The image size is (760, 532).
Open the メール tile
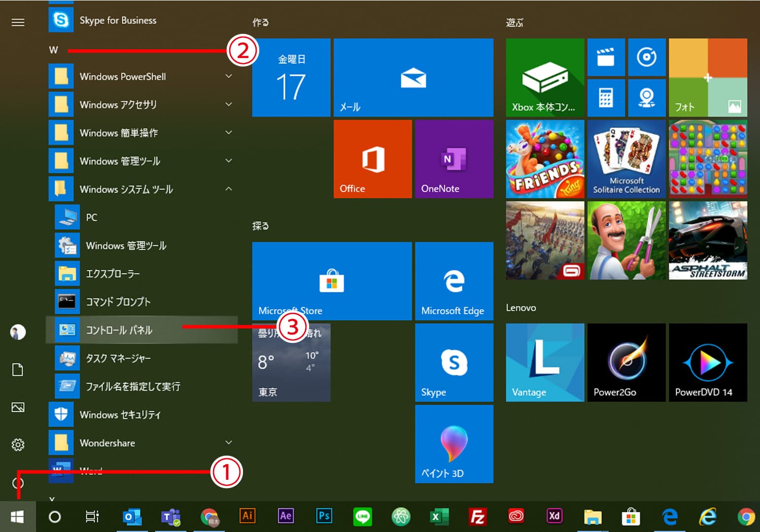tap(414, 77)
